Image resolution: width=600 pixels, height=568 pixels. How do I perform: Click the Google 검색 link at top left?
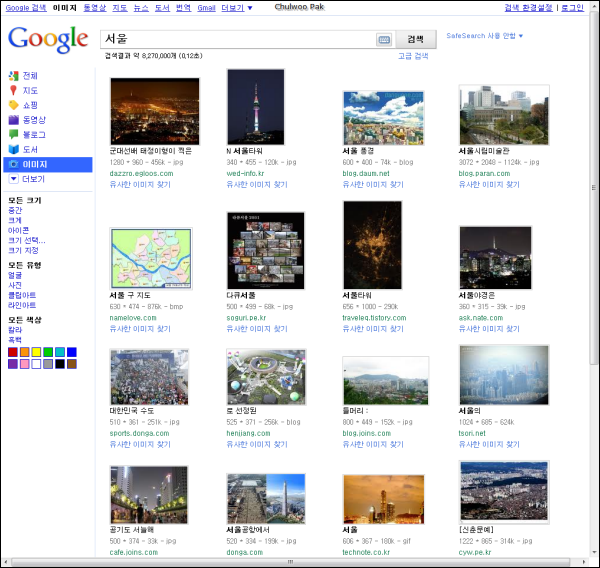point(26,8)
